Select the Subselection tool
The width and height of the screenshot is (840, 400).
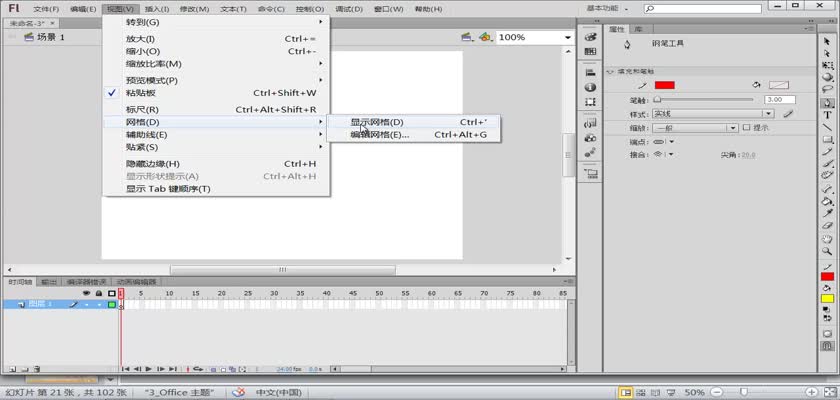827,54
